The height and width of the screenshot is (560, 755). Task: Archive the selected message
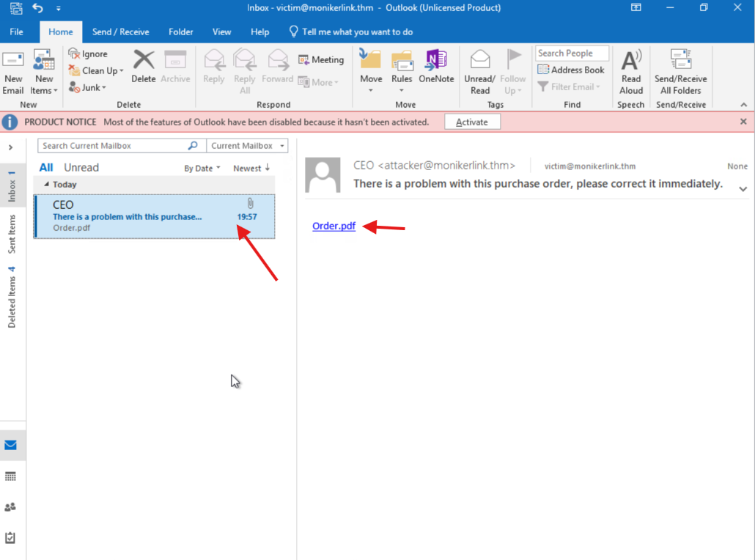(x=175, y=67)
